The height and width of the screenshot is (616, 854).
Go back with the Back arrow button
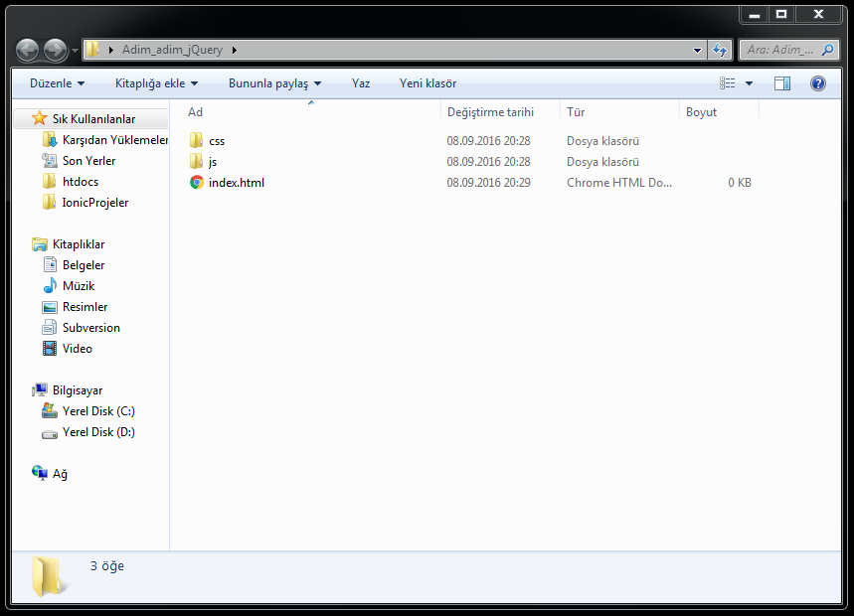click(27, 50)
